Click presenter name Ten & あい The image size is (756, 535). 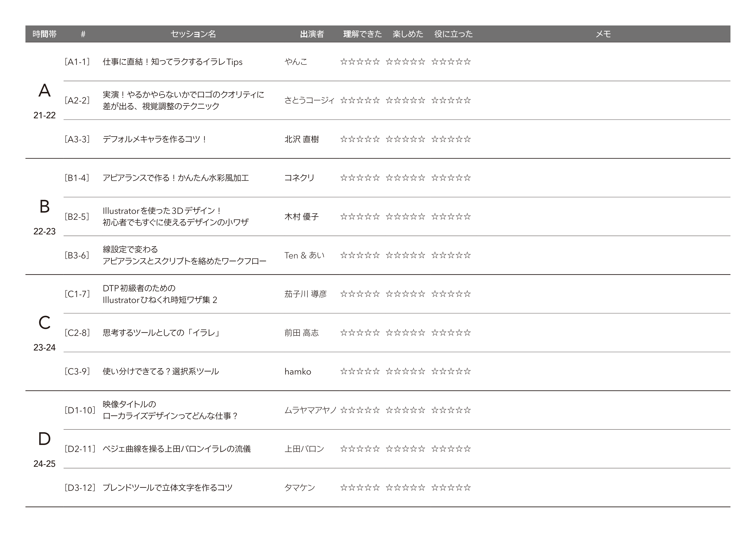[304, 255]
